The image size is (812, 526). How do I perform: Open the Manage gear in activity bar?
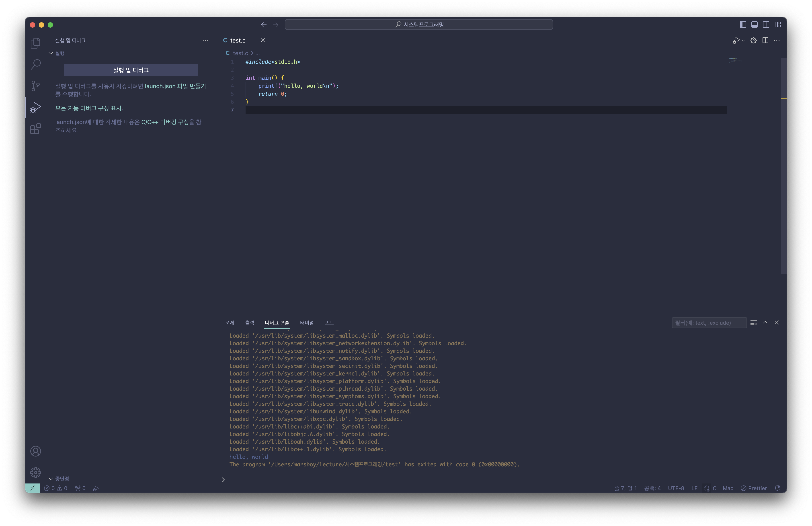tap(35, 473)
